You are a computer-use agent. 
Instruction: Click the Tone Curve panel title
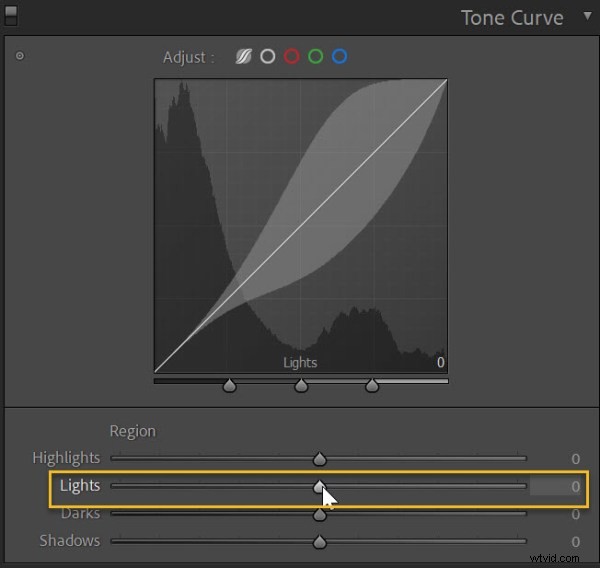click(512, 18)
